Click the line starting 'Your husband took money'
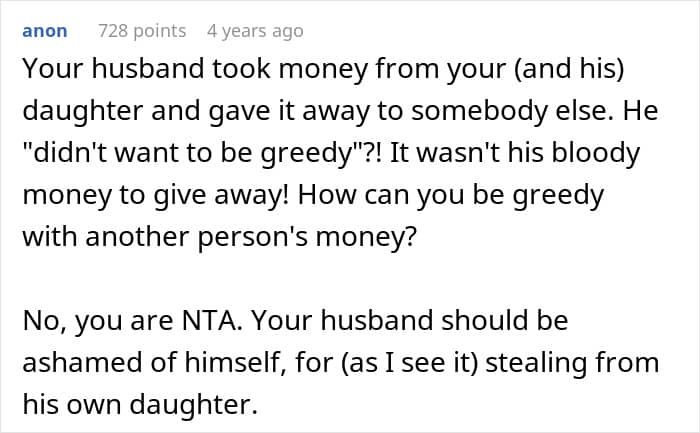 (x=323, y=69)
